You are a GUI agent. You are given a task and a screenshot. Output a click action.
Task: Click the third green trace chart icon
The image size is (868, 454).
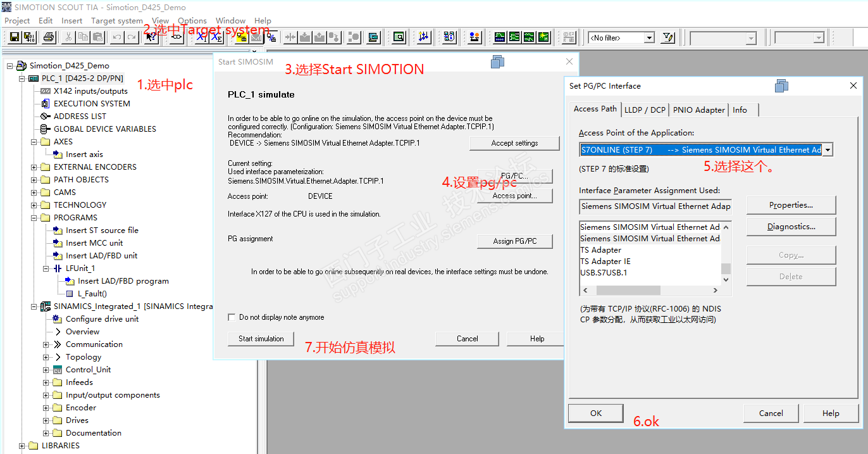(529, 37)
